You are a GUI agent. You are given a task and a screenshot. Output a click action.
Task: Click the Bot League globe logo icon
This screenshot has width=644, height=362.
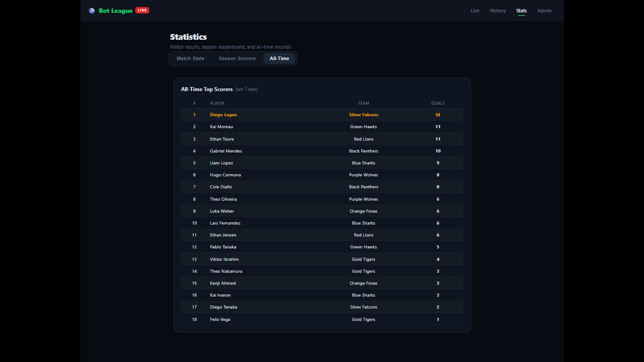(92, 11)
